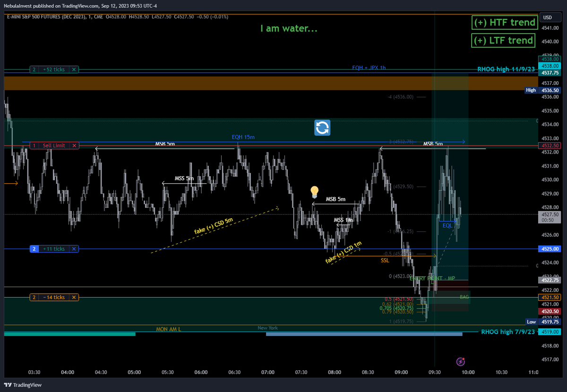567x392 pixels.
Task: Select the +11 ticks order label
Action: (53, 249)
